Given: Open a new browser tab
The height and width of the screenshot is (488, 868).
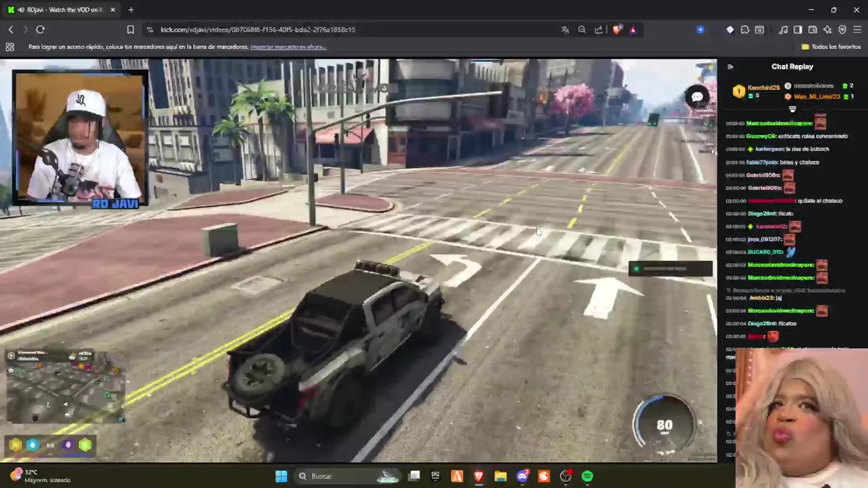Looking at the screenshot, I should (x=131, y=9).
